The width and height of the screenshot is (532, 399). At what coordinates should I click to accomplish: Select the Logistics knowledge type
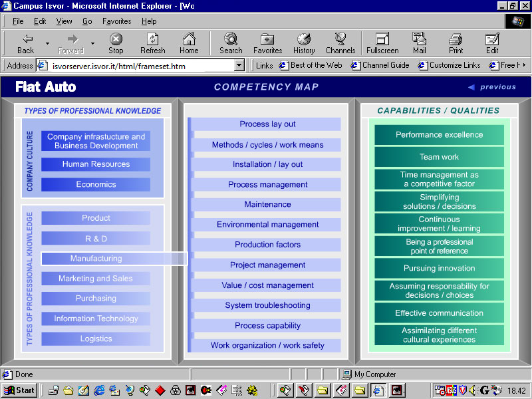click(96, 338)
